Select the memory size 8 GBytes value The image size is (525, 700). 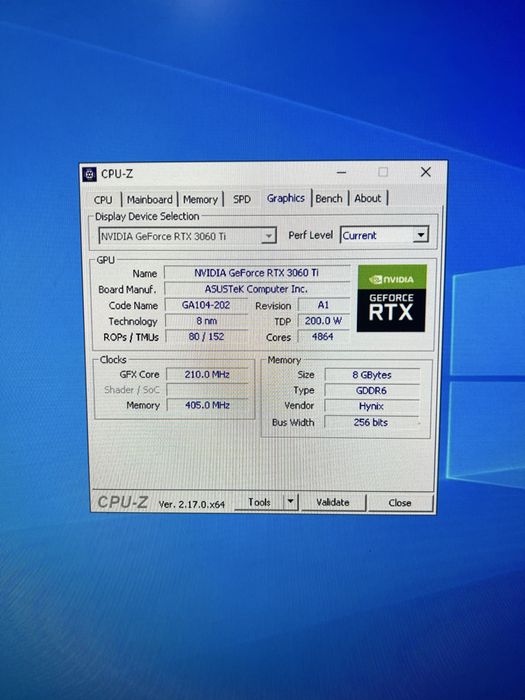(x=372, y=375)
